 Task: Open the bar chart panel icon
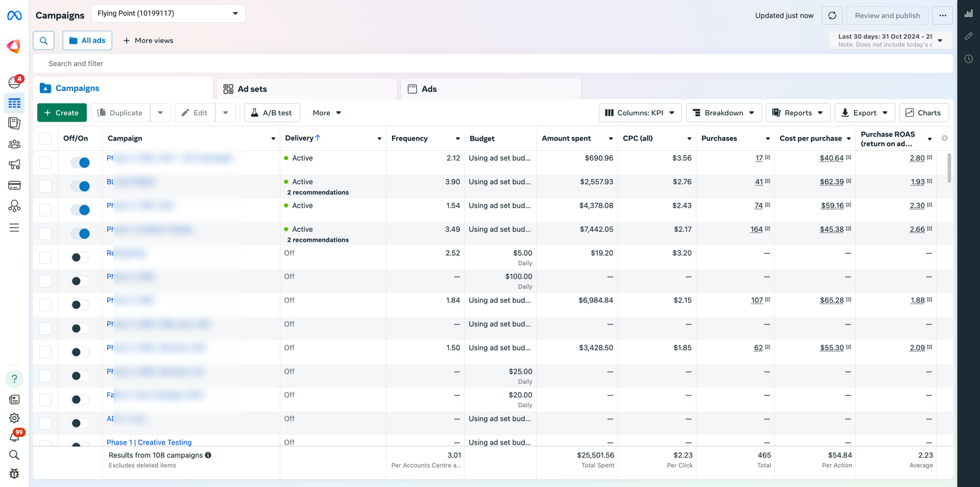pyautogui.click(x=969, y=14)
